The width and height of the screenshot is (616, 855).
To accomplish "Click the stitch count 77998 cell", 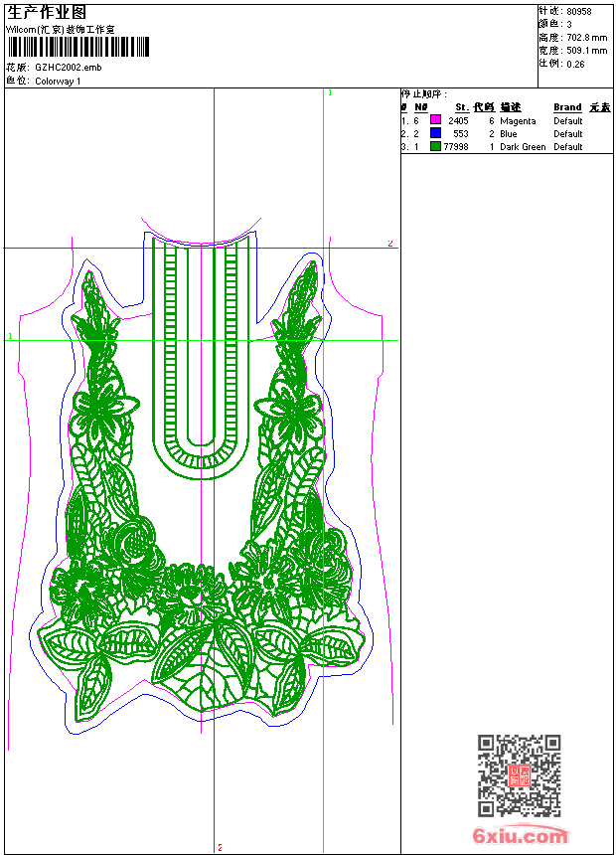I will click(456, 147).
